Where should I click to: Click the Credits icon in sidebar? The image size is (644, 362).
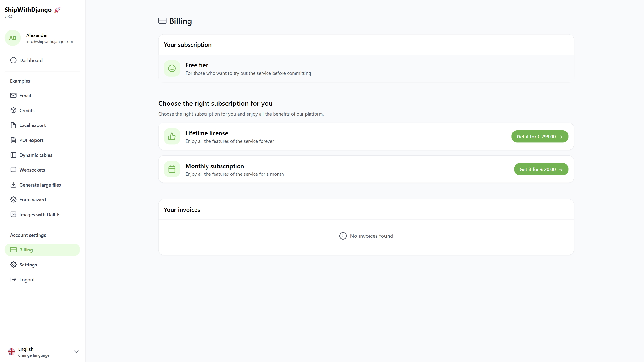coord(13,110)
